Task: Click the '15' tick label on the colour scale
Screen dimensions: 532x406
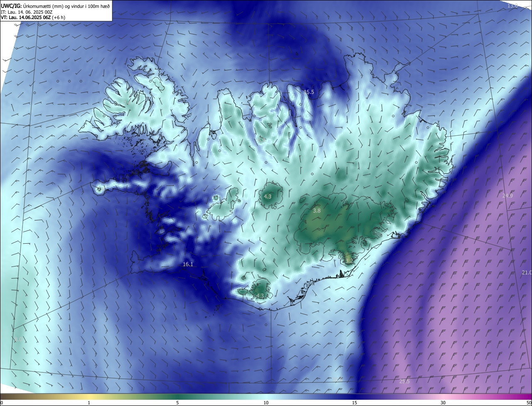Action: coord(355,403)
